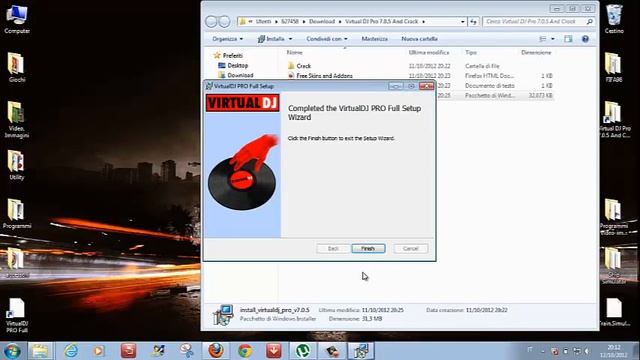
Task: Select the Train Simul file desktop icon
Action: 614,312
